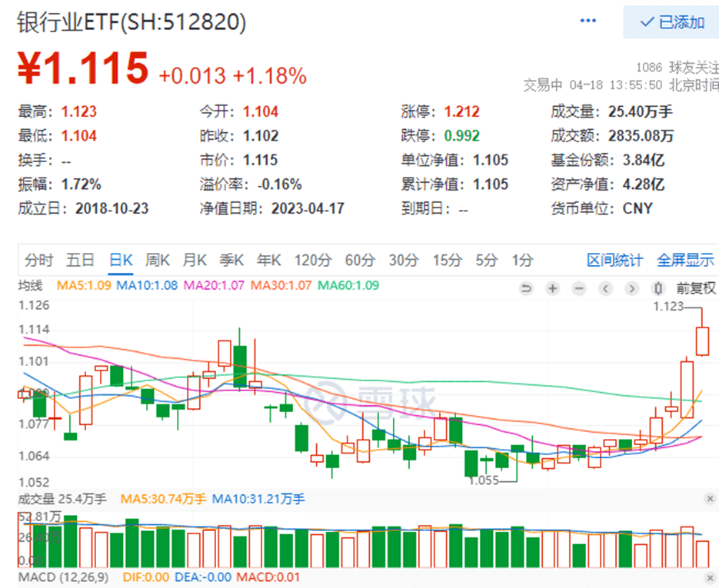Click the 跌停 value 0.992

tap(461, 135)
